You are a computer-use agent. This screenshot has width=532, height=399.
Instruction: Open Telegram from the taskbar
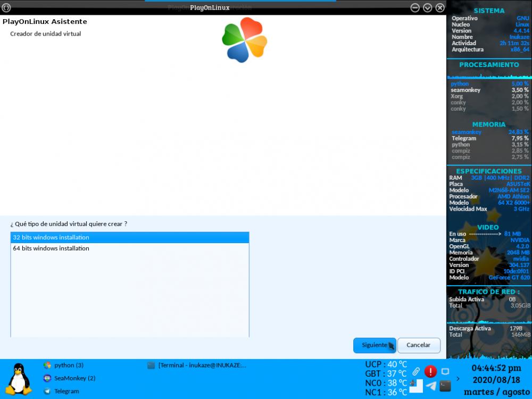point(62,391)
